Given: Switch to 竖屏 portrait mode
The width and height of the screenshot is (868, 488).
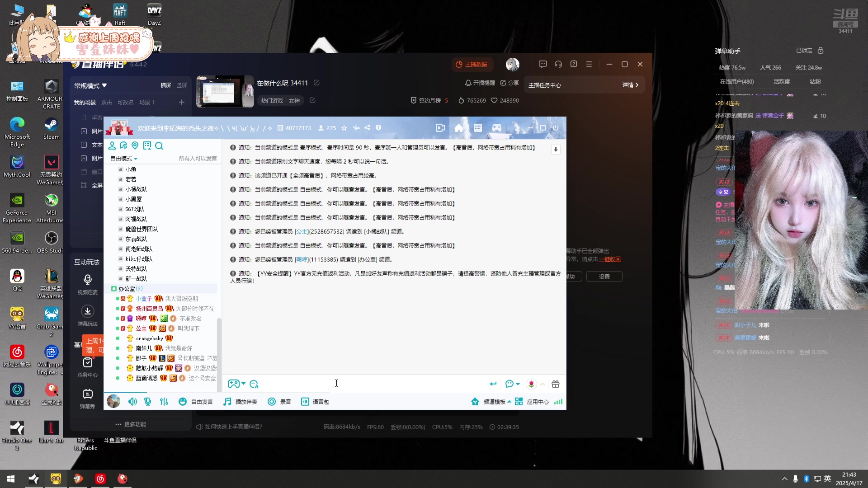Looking at the screenshot, I should 181,85.
